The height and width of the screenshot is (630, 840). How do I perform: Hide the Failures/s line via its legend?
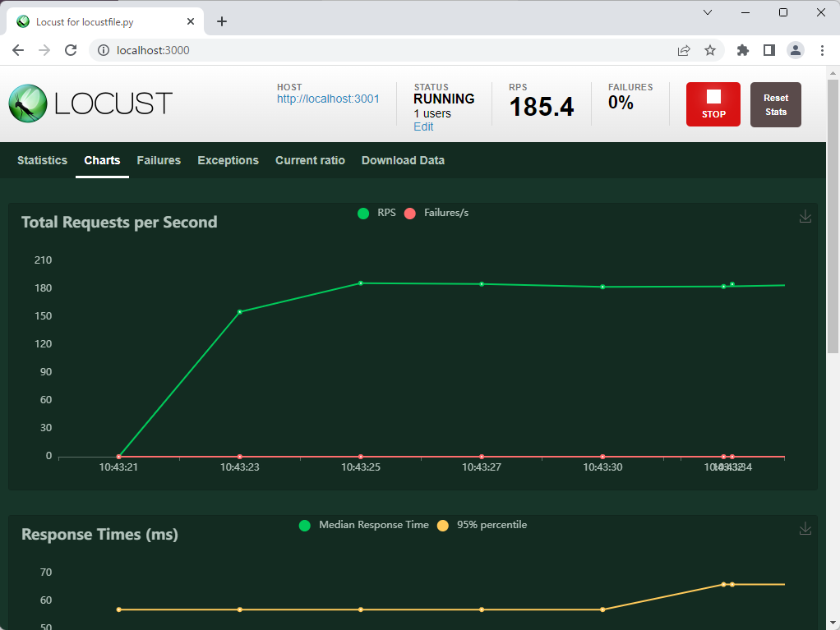tap(436, 213)
